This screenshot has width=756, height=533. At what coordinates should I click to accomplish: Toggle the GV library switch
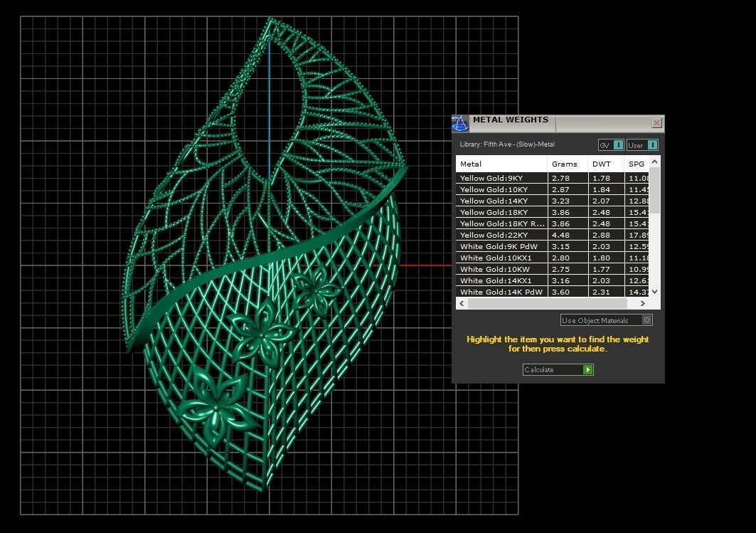[x=611, y=145]
